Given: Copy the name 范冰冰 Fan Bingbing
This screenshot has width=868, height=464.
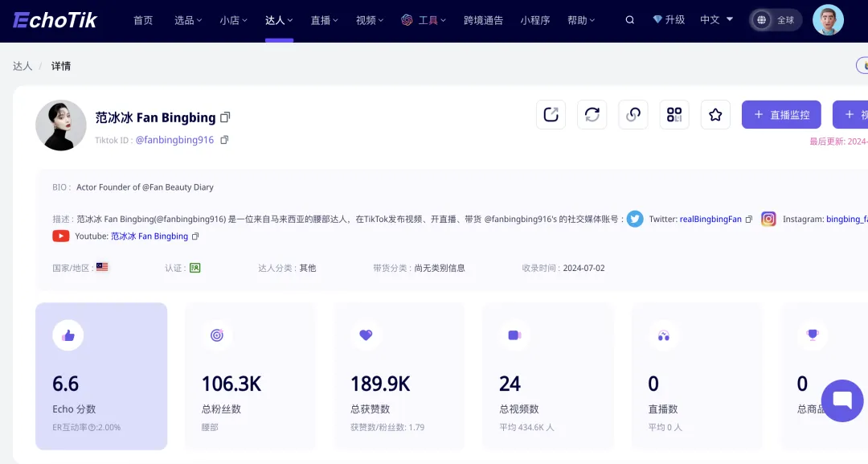Looking at the screenshot, I should click(225, 117).
